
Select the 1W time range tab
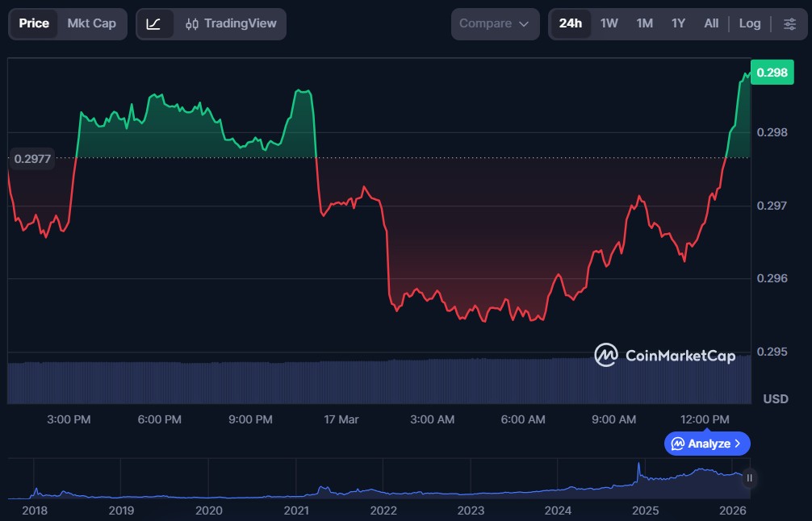coord(609,23)
